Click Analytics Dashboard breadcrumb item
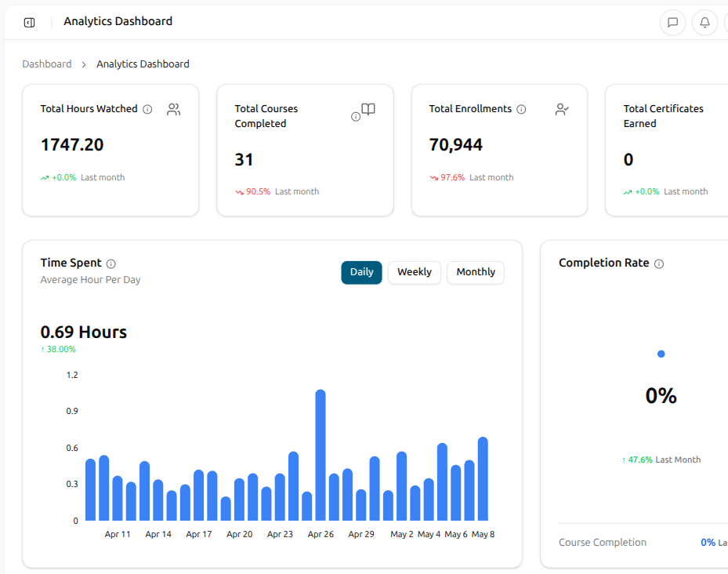Screen dimensions: 728x574 point(143,64)
